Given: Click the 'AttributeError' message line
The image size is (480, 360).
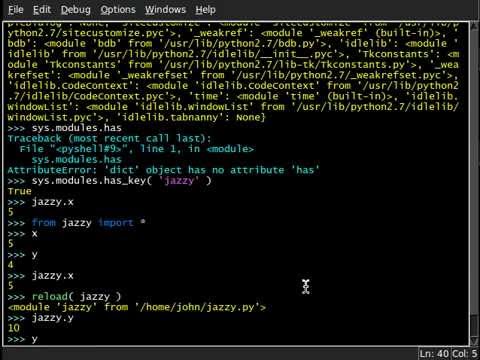Looking at the screenshot, I should pos(163,170).
